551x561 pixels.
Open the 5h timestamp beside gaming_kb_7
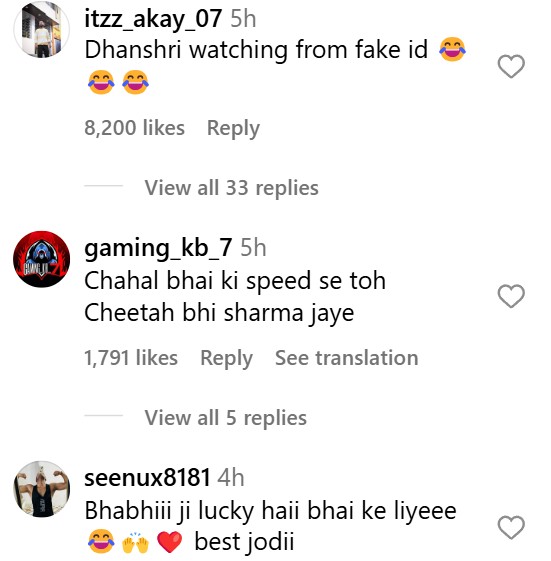[253, 248]
